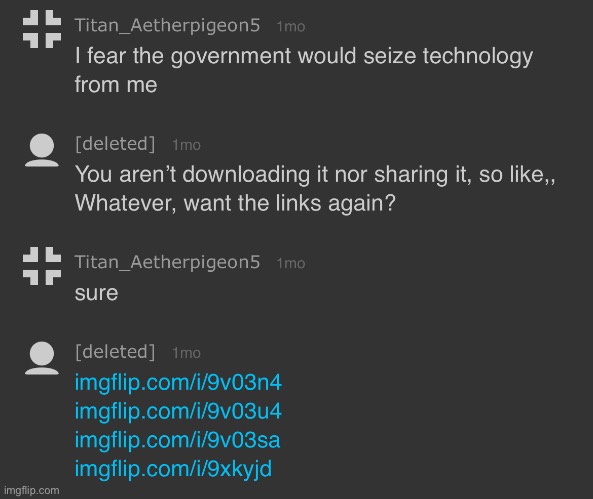Click 1mo timestamp on 'want the links again' comment

click(186, 145)
